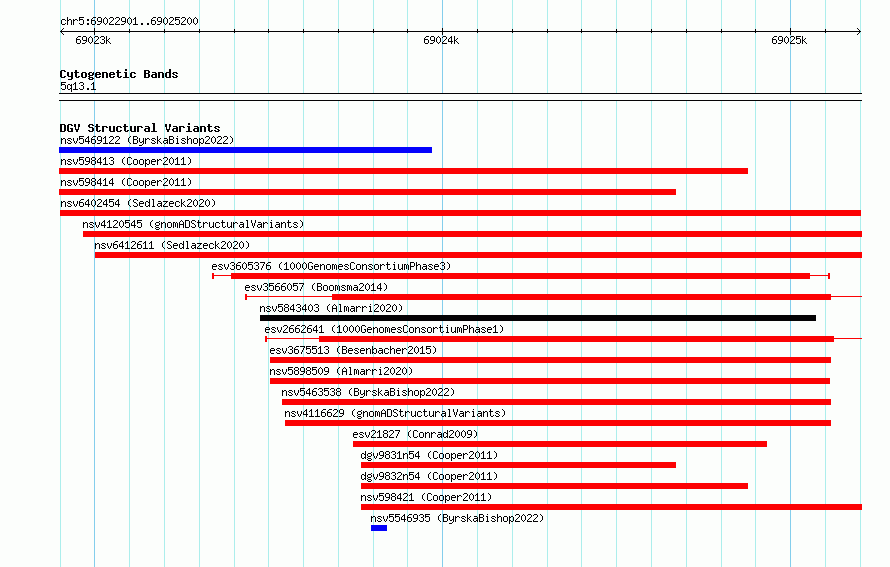Open the nsv5469122 (ByrskaBishop2022) label
This screenshot has width=890, height=567.
[x=147, y=140]
